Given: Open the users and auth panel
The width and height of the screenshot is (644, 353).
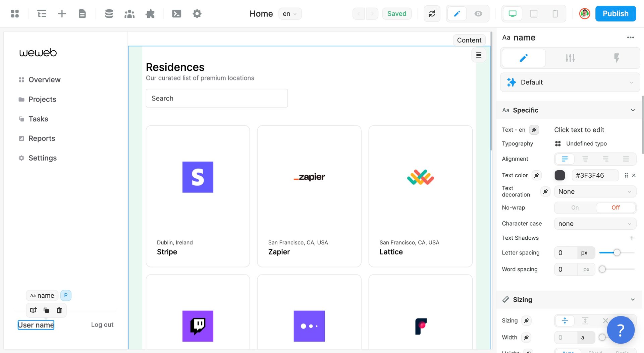Looking at the screenshot, I should [129, 14].
